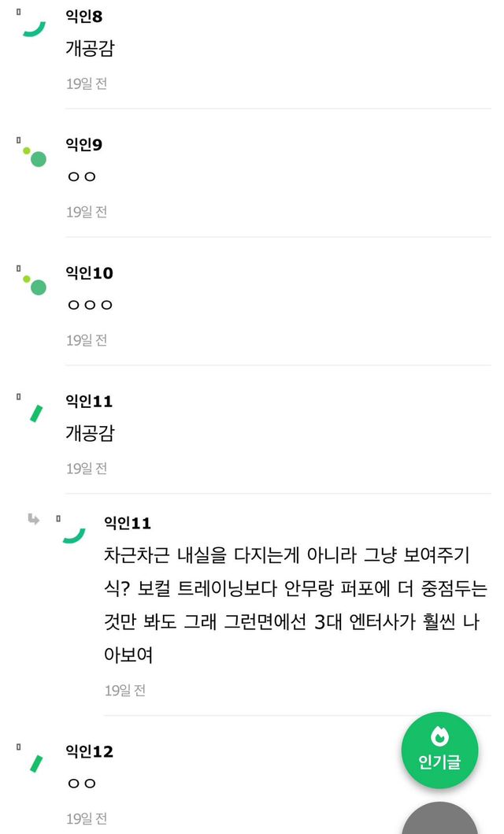This screenshot has height=834, width=504.
Task: Tap 익인12's green slash avatar
Action: (x=35, y=762)
